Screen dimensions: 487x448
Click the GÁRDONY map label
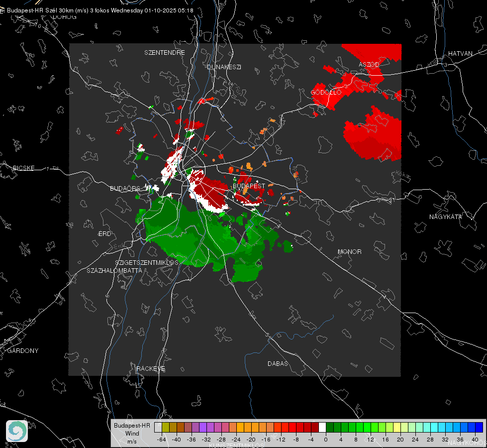point(23,351)
